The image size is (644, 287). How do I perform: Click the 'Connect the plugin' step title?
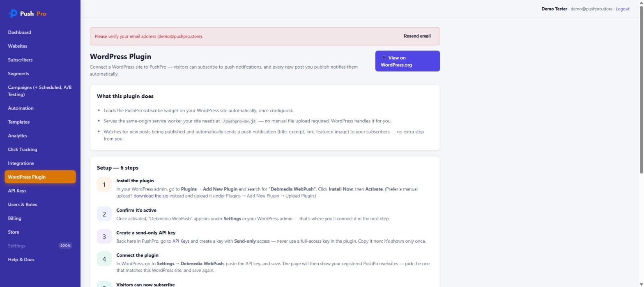(137, 255)
